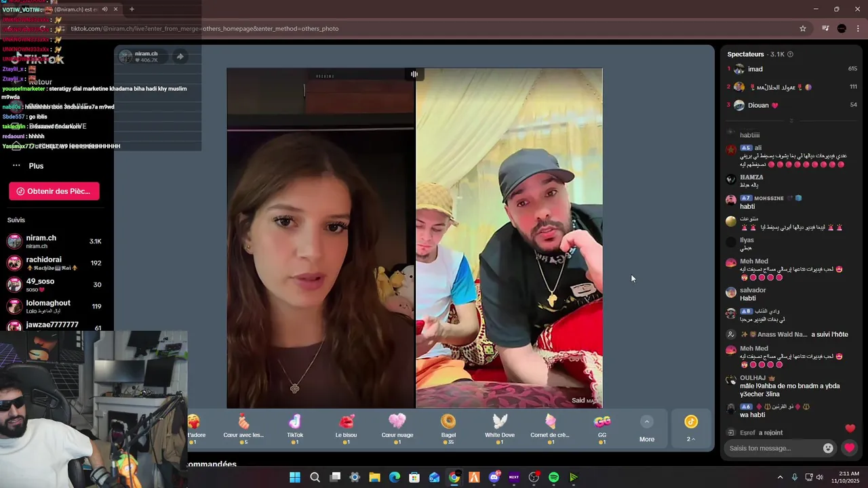Screen dimensions: 868x488
Task: Click the left streamer's video panel
Action: click(x=320, y=239)
